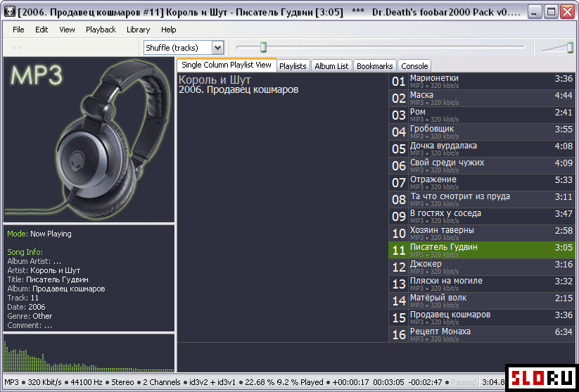Screen dimensions: 579x392
Task: Click the Король и Шут album group header
Action: (x=215, y=80)
